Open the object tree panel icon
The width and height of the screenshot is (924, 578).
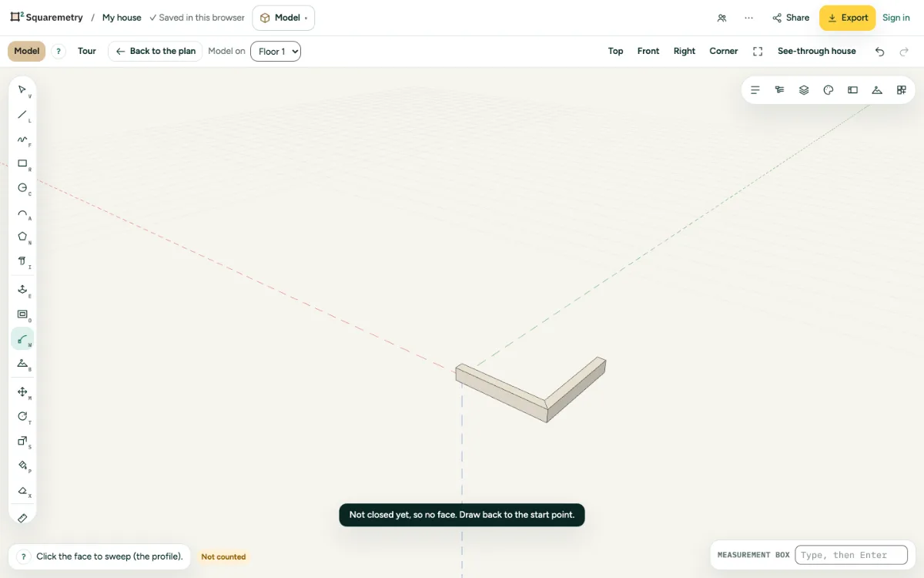[x=780, y=90]
